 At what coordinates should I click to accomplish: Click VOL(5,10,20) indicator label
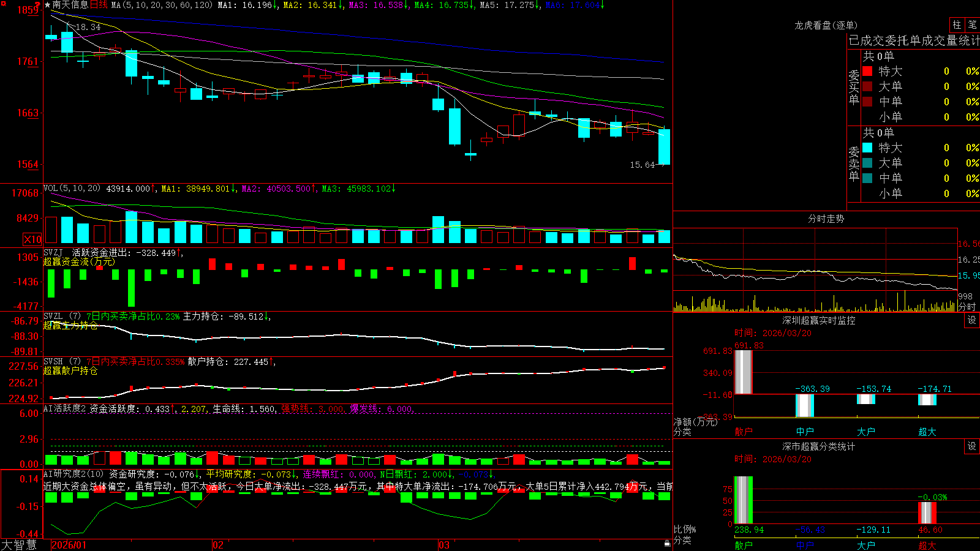pos(72,189)
